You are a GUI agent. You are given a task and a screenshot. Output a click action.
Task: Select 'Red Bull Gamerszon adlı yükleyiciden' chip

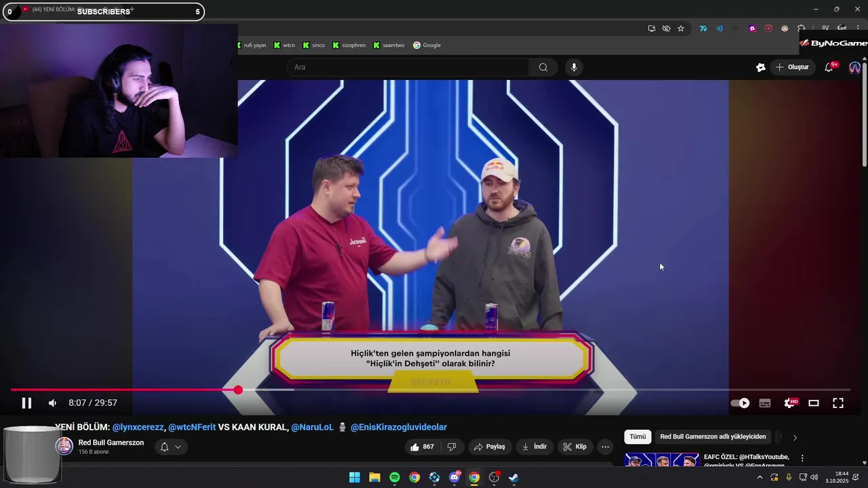click(713, 436)
